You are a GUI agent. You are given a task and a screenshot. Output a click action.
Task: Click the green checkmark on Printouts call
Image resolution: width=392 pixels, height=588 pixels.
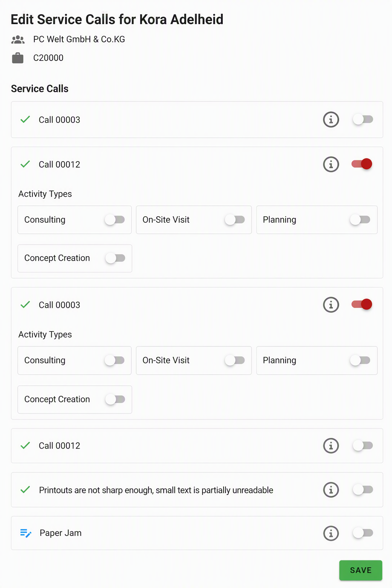pos(25,490)
